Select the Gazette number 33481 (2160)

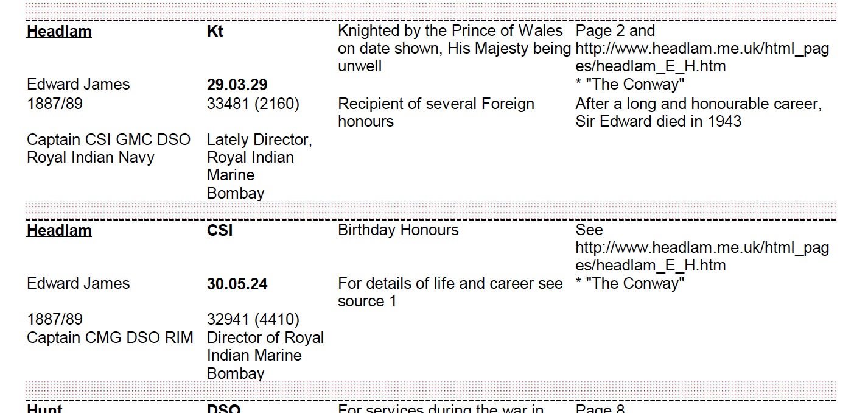click(x=253, y=104)
